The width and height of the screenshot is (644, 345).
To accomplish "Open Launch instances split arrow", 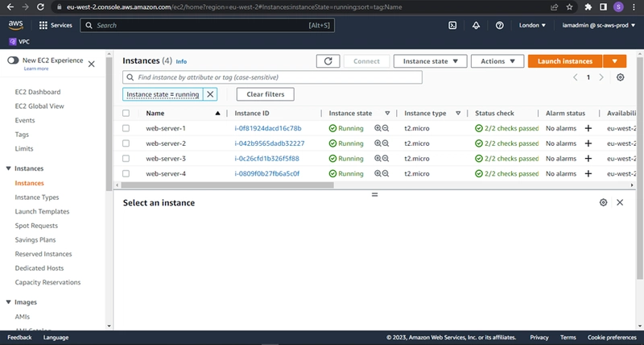I will [614, 61].
